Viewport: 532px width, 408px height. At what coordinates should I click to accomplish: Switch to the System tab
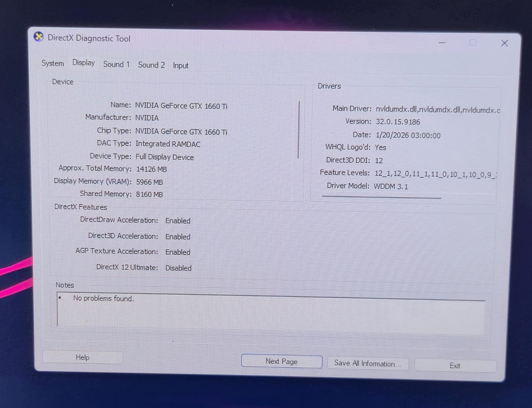(x=53, y=63)
